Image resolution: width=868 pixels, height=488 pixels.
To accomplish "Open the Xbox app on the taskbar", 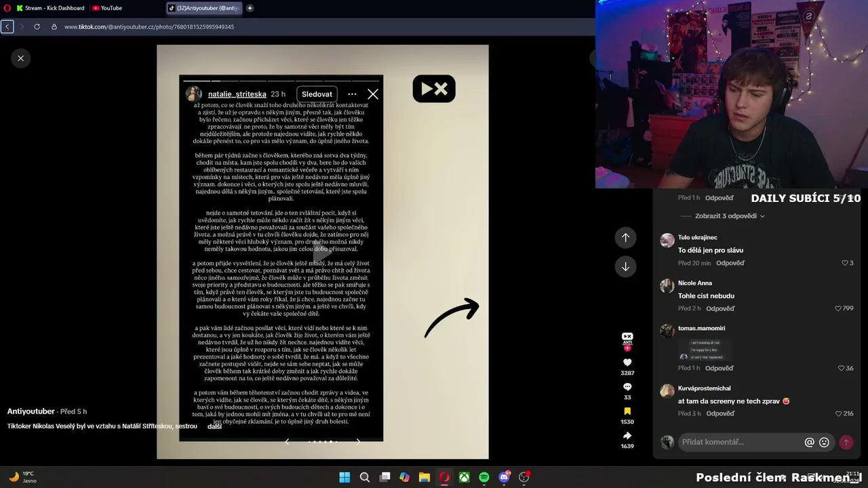I will [x=464, y=477].
